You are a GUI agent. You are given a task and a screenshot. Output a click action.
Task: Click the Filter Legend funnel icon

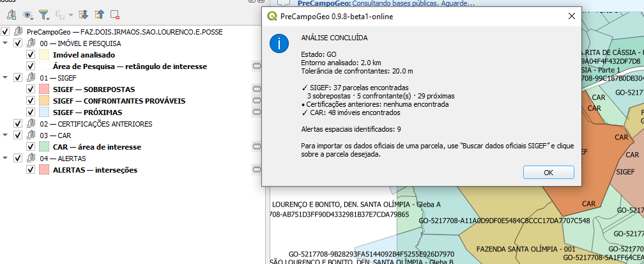(44, 15)
